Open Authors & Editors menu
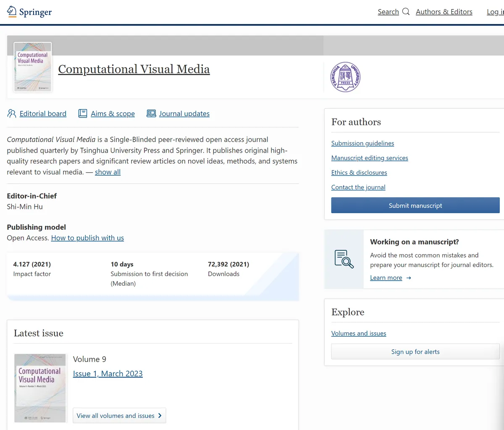 coord(444,12)
